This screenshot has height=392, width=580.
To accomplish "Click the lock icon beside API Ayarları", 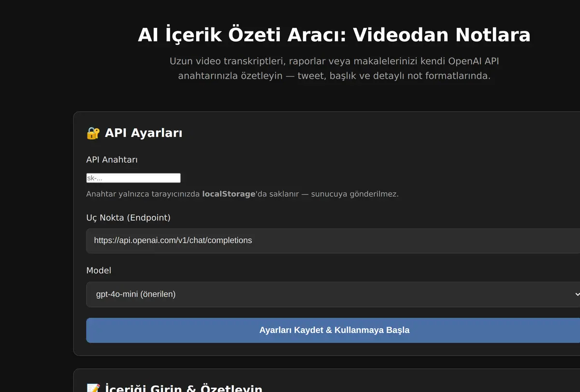I will click(93, 133).
